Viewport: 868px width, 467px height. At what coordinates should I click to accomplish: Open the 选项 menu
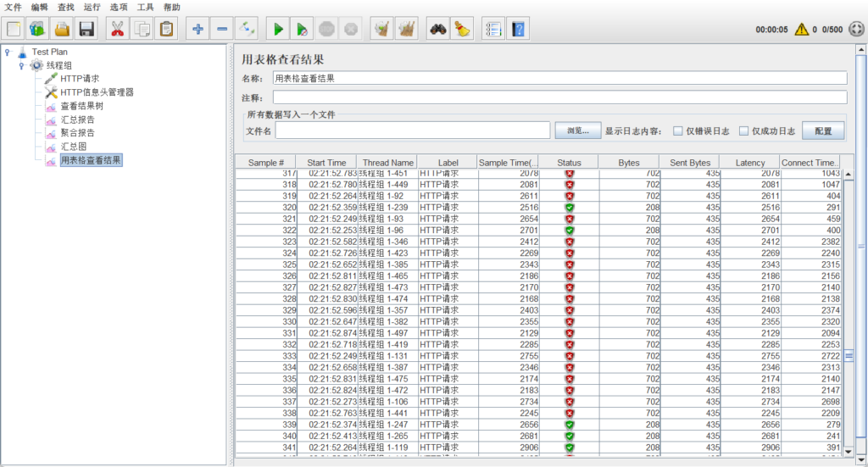point(119,7)
